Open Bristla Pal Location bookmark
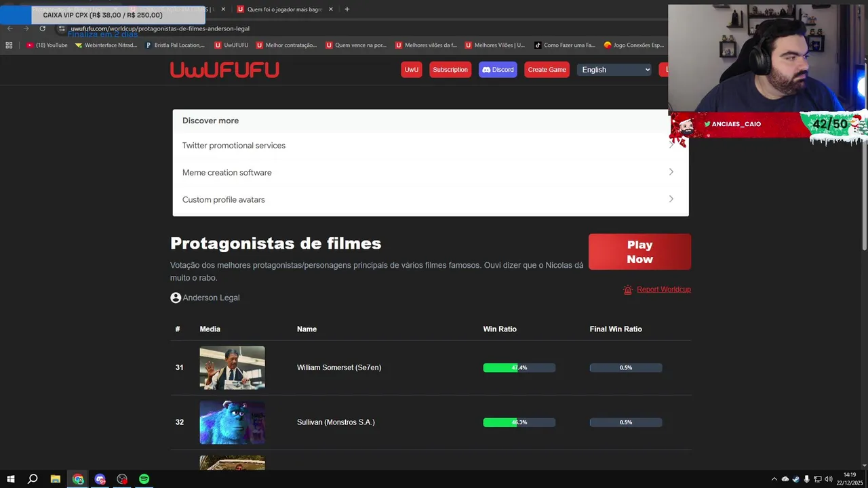Screen dimensions: 868x488 [x=175, y=45]
